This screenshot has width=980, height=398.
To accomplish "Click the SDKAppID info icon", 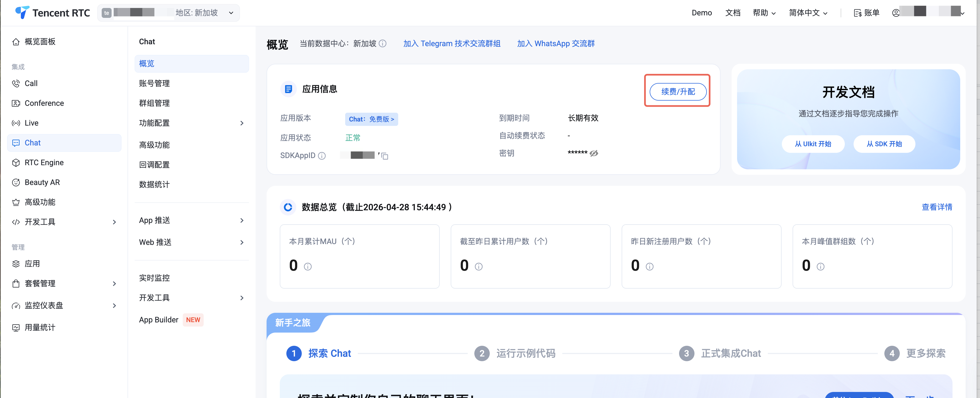I will tap(322, 156).
